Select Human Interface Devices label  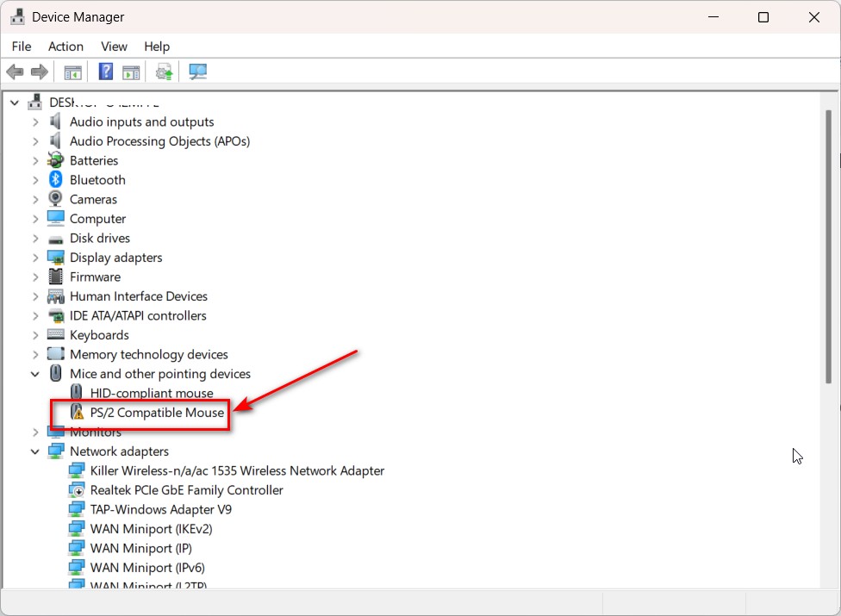coord(139,296)
